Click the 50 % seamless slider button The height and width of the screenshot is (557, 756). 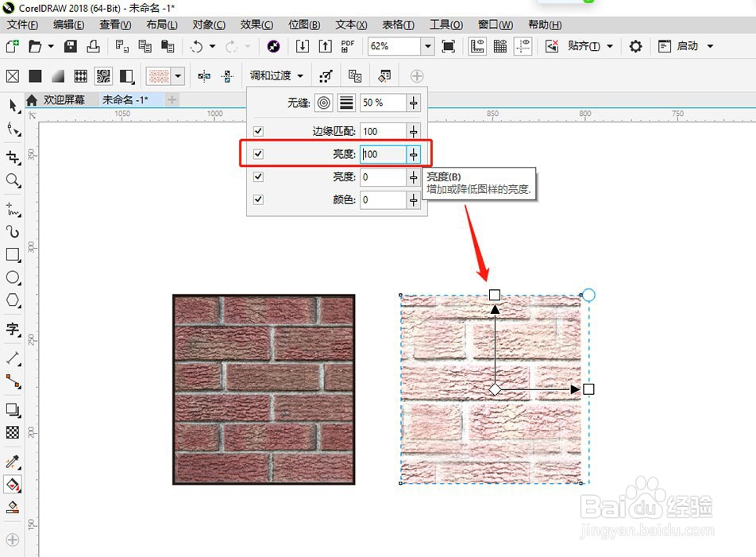(413, 103)
